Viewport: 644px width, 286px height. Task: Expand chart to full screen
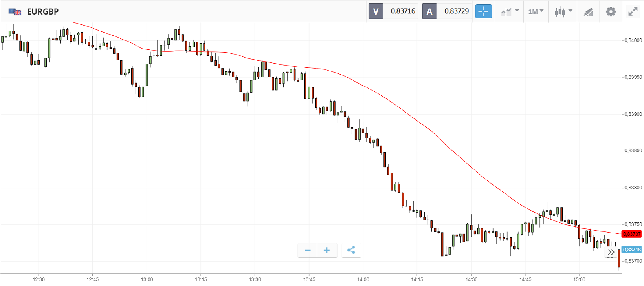click(x=633, y=12)
